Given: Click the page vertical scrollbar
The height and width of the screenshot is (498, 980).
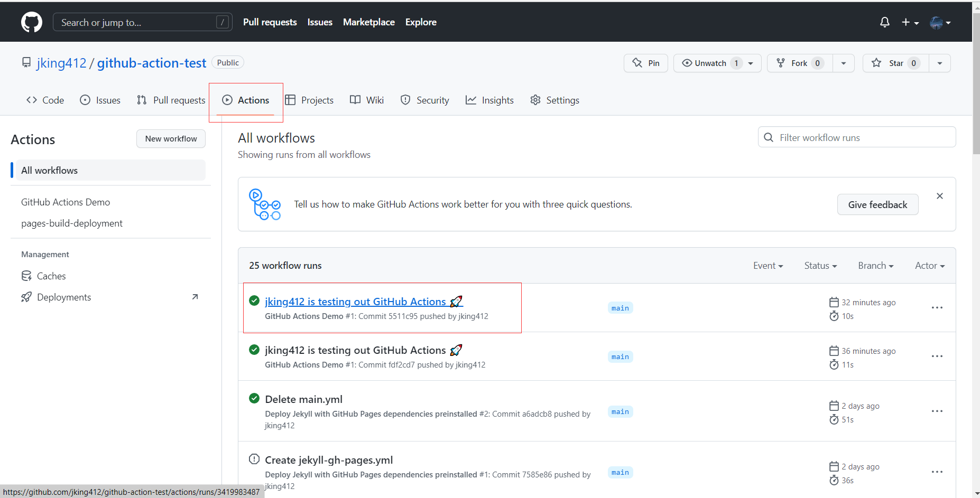Looking at the screenshot, I should pyautogui.click(x=976, y=84).
